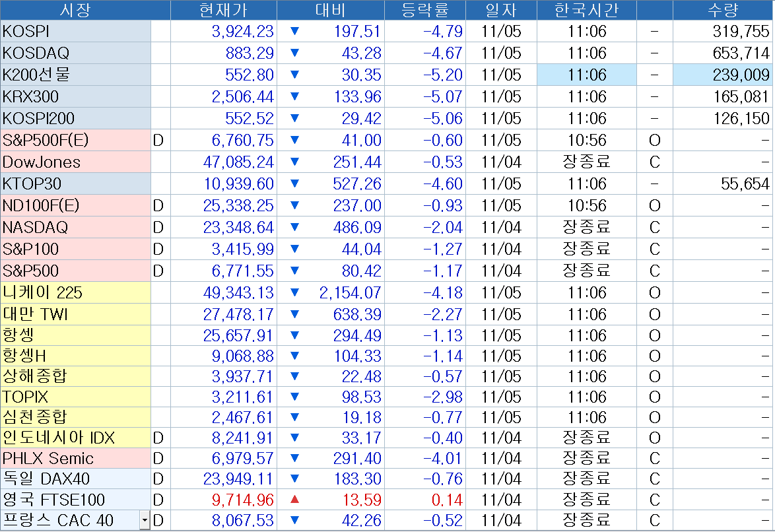Select the K200선물 market row
This screenshot has width=775, height=532.
point(75,75)
